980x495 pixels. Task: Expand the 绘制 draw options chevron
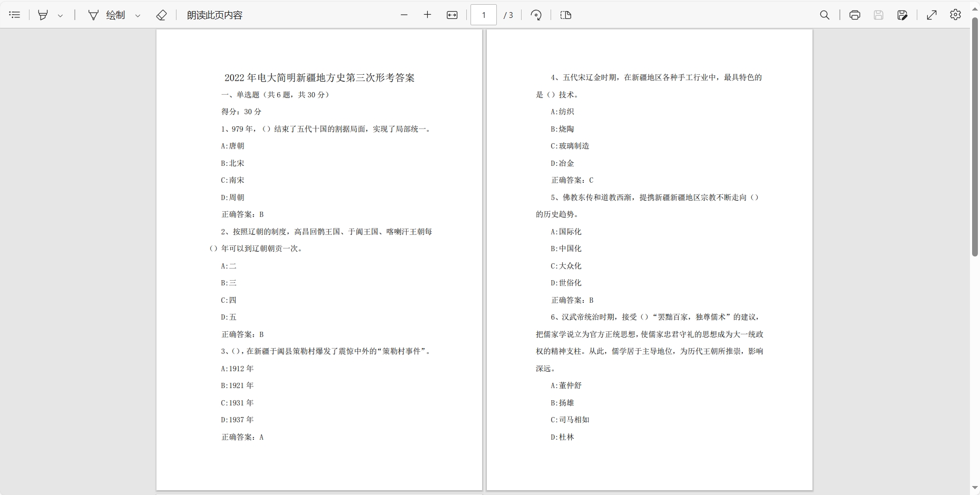point(138,15)
